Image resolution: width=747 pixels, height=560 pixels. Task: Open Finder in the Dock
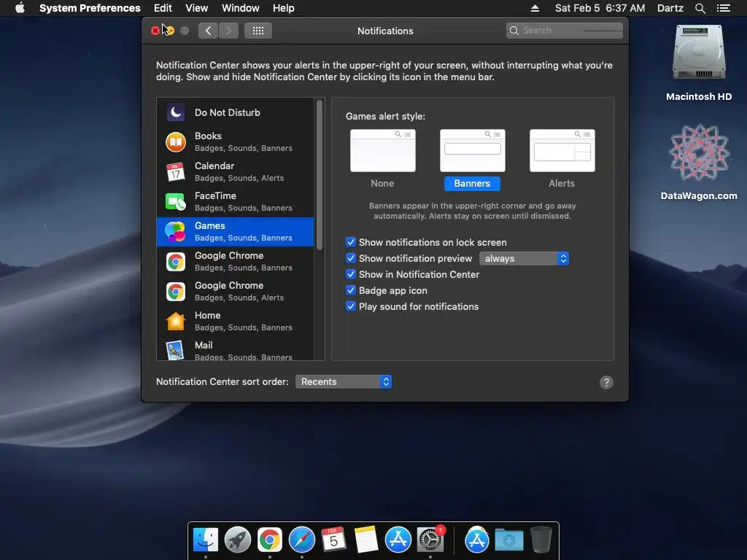pos(205,540)
